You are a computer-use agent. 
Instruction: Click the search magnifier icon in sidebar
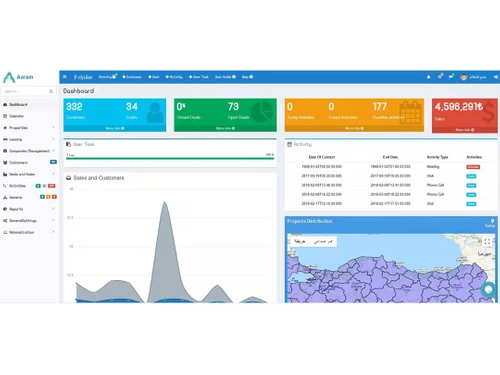[51, 91]
